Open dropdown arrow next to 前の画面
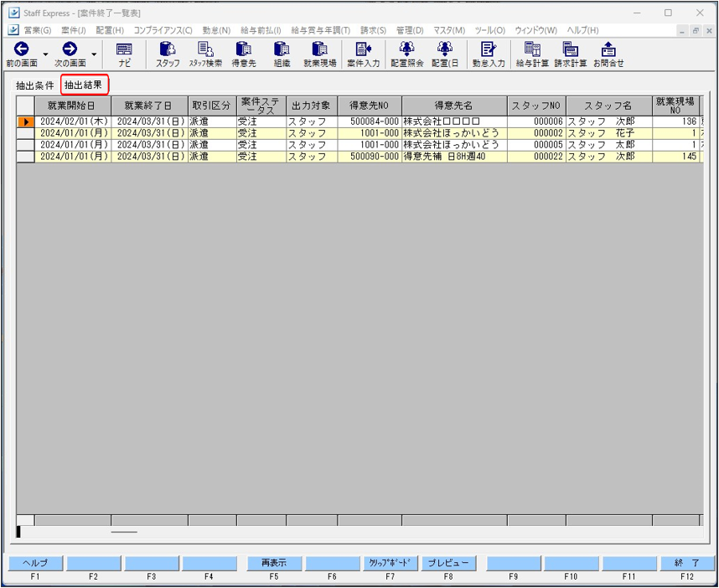Image resolution: width=719 pixels, height=588 pixels. coord(45,54)
